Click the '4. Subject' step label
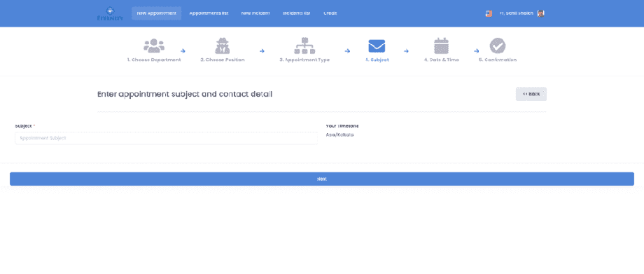This screenshot has width=644, height=274. click(377, 60)
